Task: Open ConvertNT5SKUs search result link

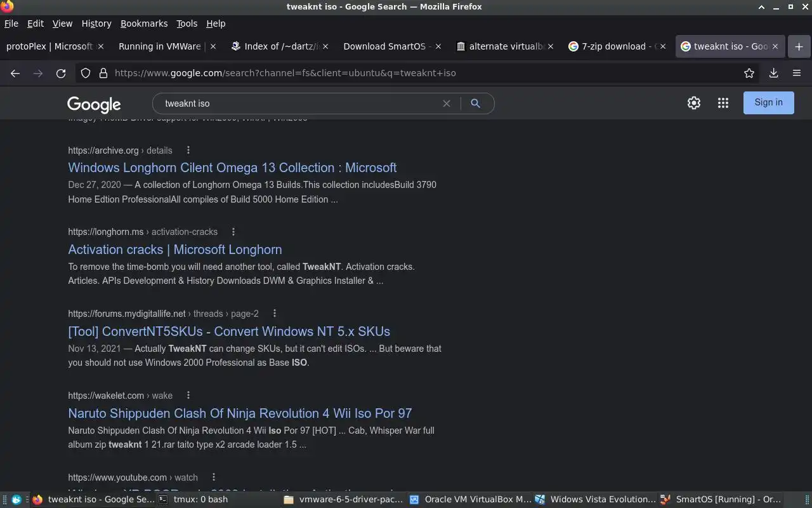Action: [229, 331]
